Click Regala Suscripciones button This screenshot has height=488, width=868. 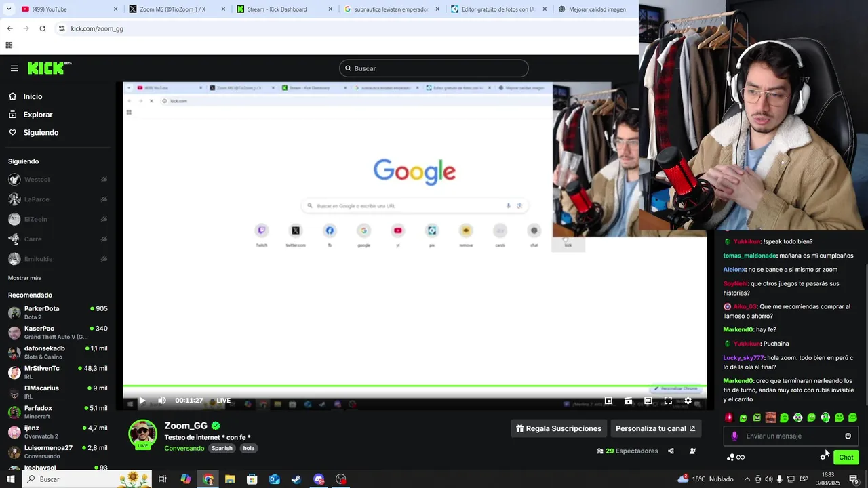(559, 428)
